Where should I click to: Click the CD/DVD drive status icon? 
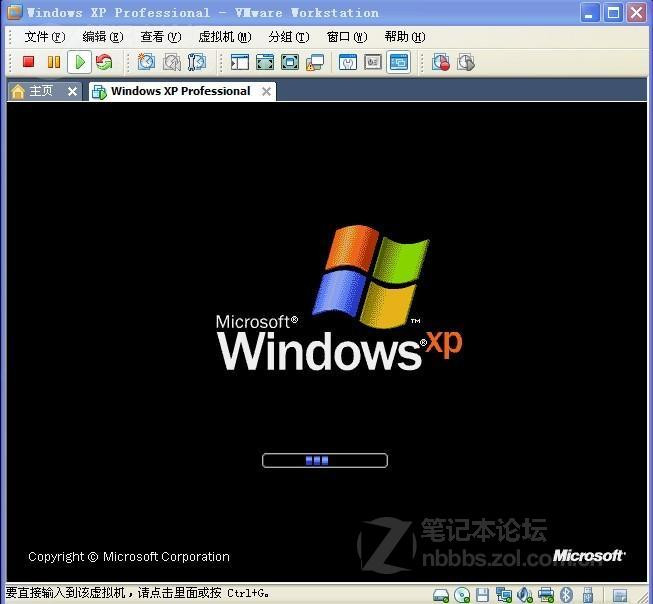pos(462,595)
